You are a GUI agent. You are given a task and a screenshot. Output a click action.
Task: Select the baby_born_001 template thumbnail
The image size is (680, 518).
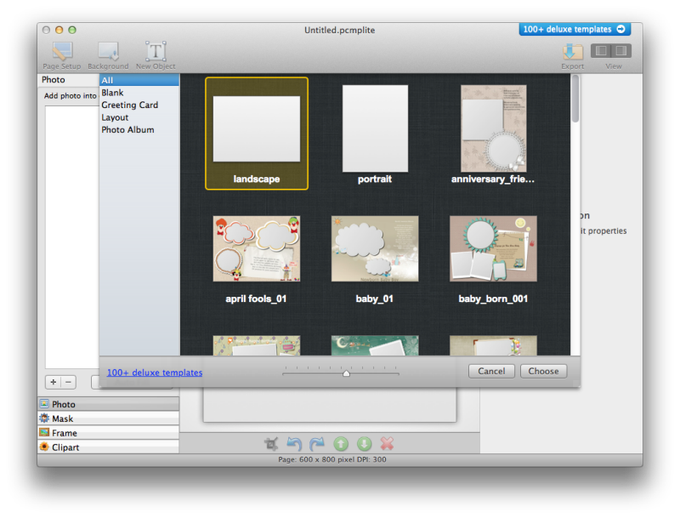point(493,249)
